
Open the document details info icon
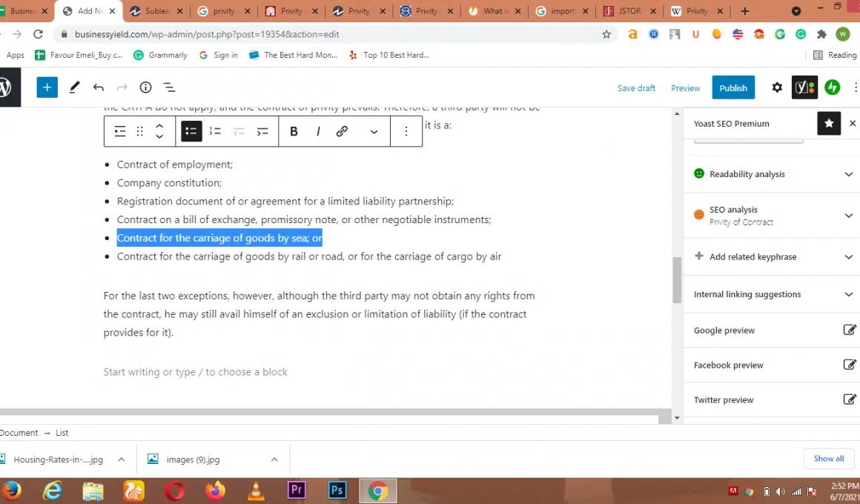(x=146, y=87)
